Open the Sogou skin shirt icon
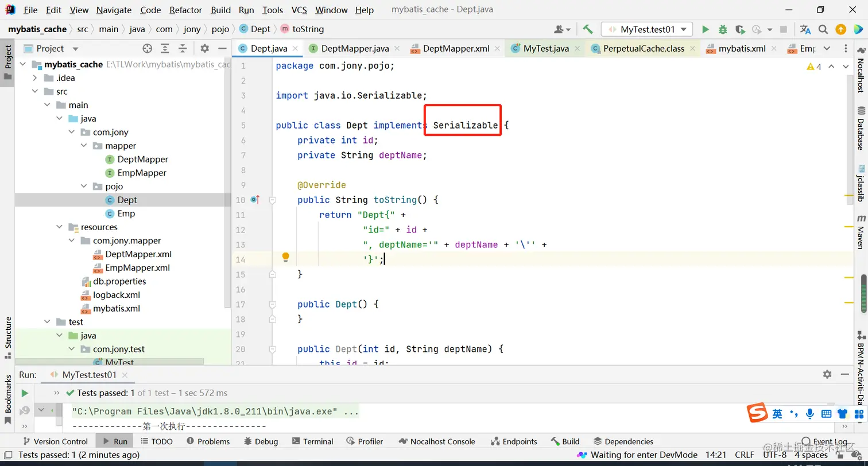 pyautogui.click(x=842, y=414)
